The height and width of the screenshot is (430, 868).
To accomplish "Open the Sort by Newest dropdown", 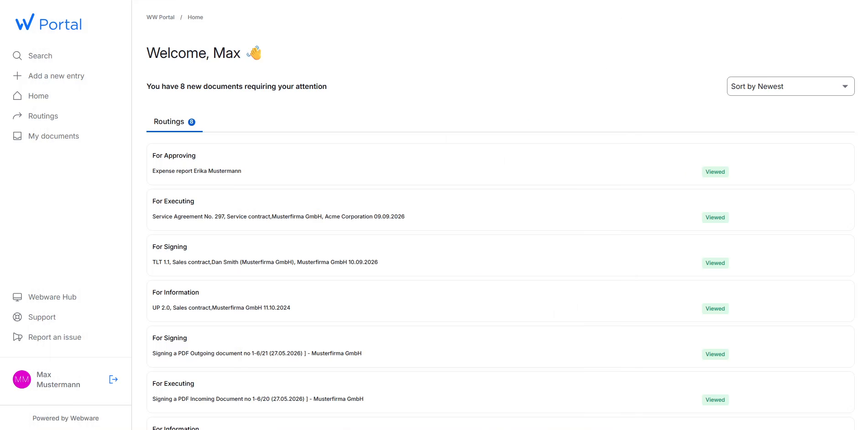I will (x=790, y=86).
